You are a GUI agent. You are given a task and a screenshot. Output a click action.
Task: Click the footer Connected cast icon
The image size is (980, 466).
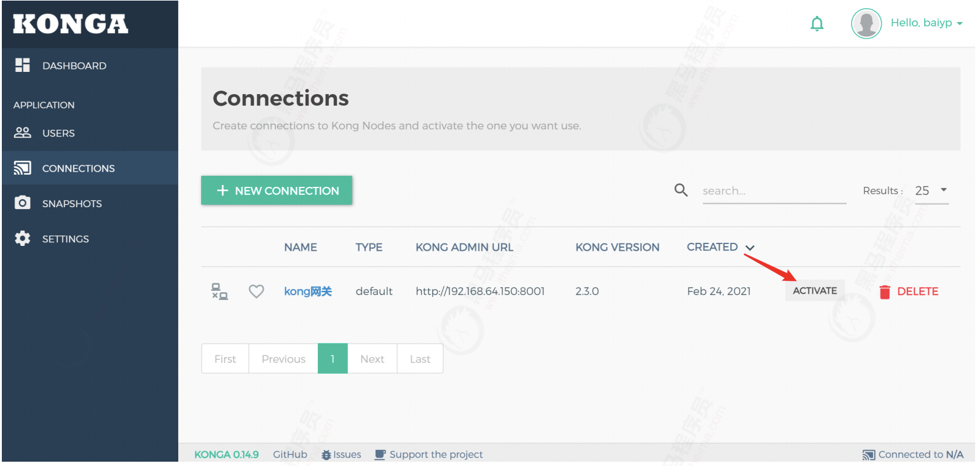[869, 455]
